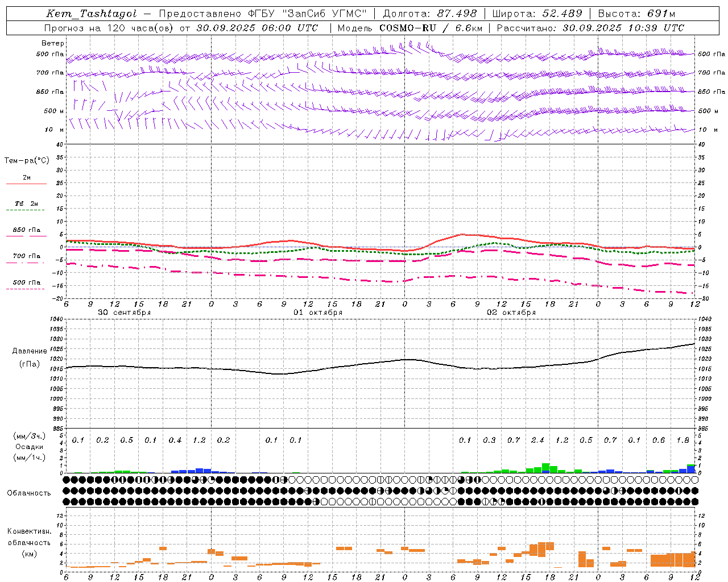Click the text Предоставлено ФГБУ "ЗапСиб УГМС"

point(263,14)
